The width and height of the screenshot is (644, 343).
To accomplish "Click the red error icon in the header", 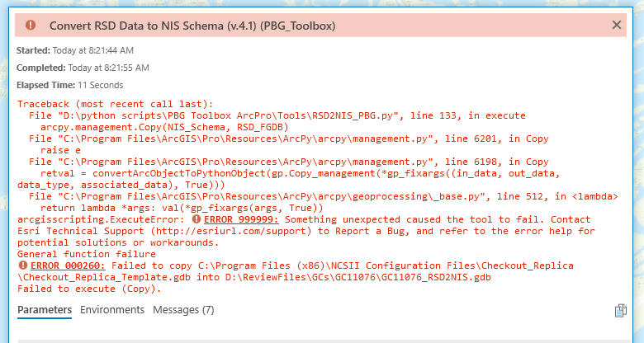I will [31, 26].
